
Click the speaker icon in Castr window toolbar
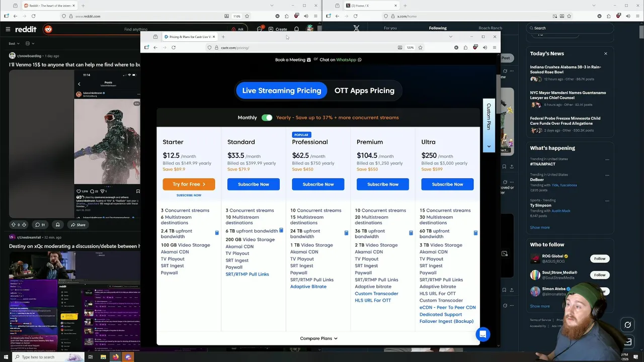[x=485, y=47]
